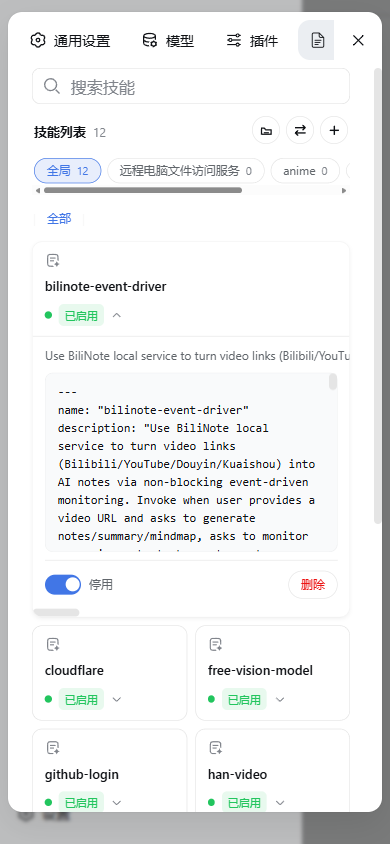The width and height of the screenshot is (390, 844).
Task: Click the Use BiliNote local service description text
Action: (x=198, y=356)
